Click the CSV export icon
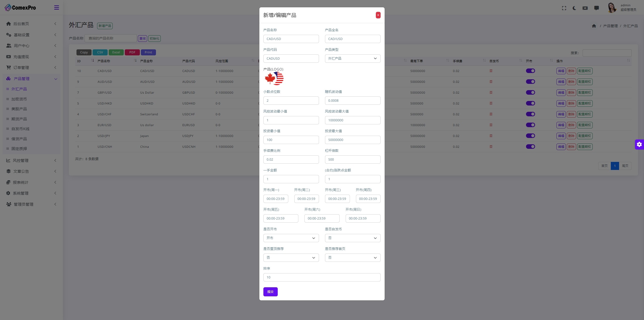The height and width of the screenshot is (320, 644). click(x=100, y=52)
